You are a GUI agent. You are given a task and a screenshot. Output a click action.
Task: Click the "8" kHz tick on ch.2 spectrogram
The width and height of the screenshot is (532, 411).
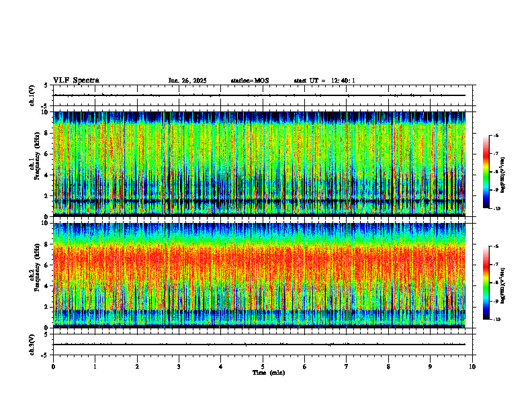coord(48,244)
